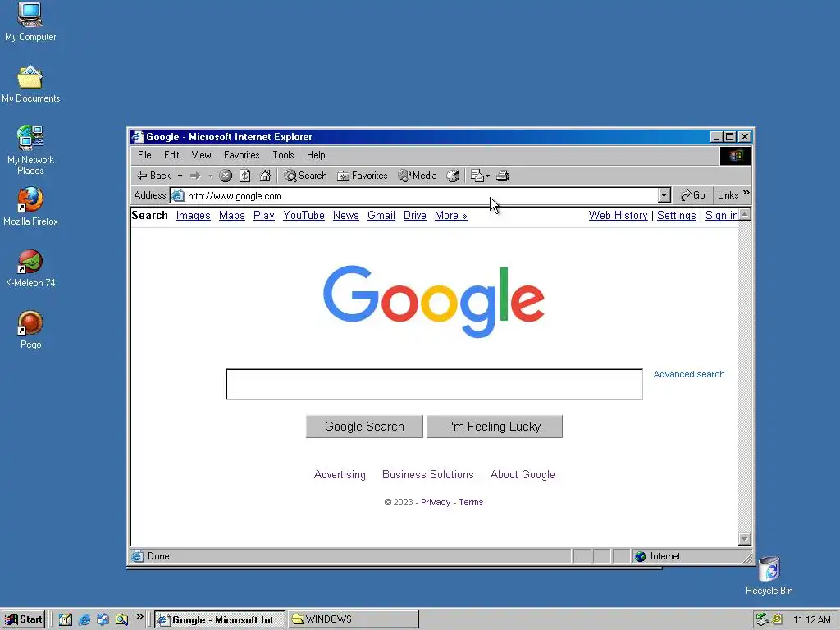Select the My Documents desktop icon
The height and width of the screenshot is (630, 840).
[x=30, y=84]
